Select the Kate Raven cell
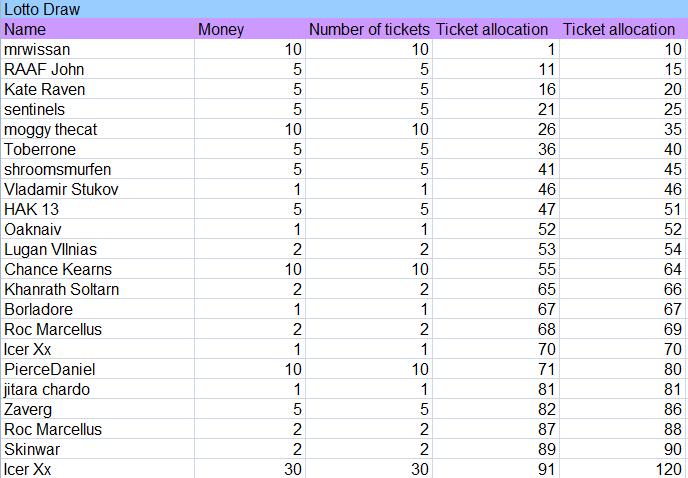Viewport: 688px width, 478px height. [x=45, y=90]
